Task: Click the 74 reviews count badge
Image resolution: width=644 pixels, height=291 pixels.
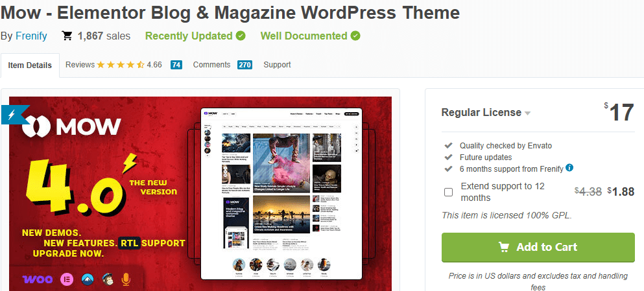Action: 176,65
